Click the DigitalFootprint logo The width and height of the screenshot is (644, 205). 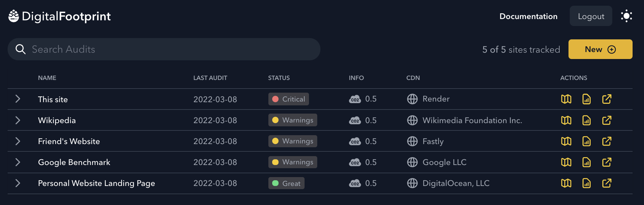pyautogui.click(x=60, y=16)
